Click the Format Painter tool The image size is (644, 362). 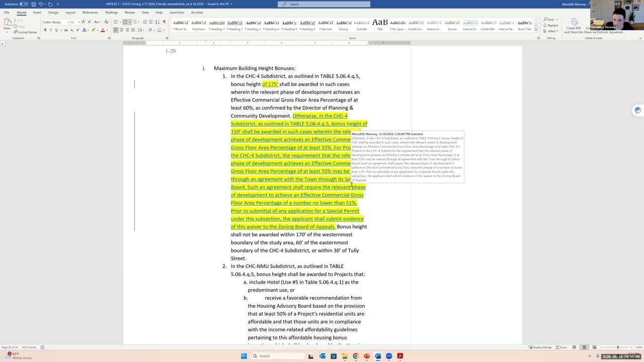click(x=26, y=32)
